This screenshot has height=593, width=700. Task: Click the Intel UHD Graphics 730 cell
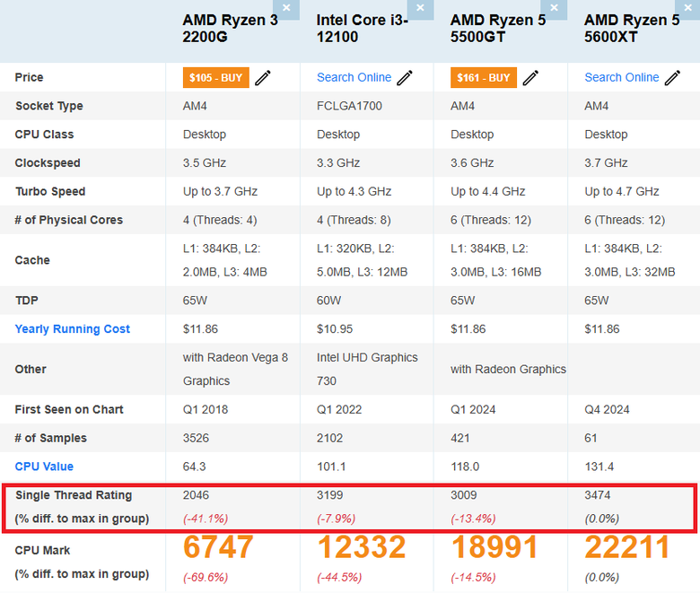coord(367,370)
